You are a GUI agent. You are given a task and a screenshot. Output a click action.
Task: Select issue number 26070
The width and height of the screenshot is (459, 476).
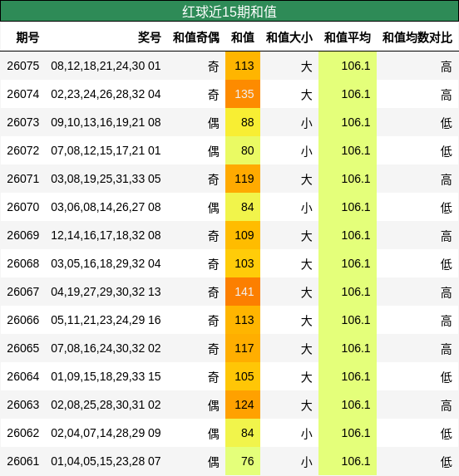coord(23,207)
